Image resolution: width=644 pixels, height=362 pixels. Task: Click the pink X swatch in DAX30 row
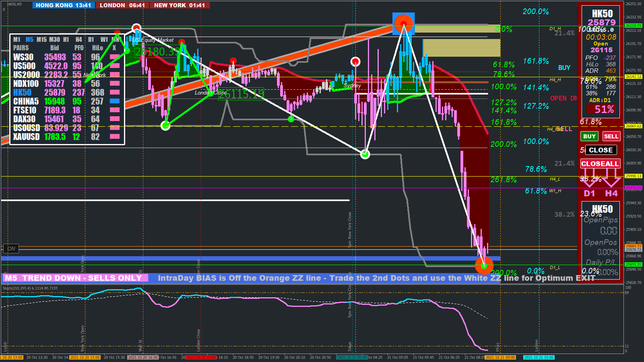115,119
